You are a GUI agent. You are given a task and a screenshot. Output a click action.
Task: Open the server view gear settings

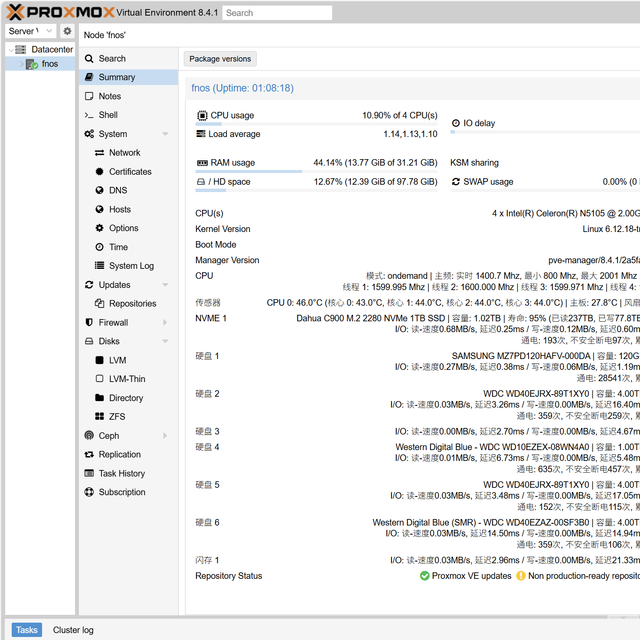(67, 31)
